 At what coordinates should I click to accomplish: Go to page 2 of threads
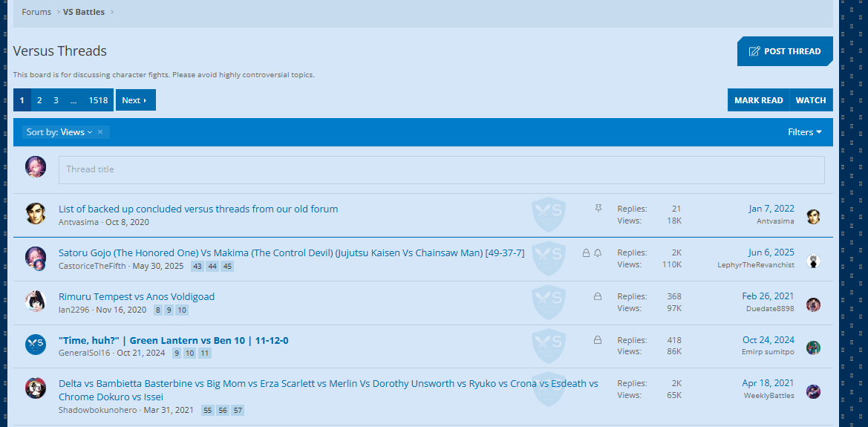pyautogui.click(x=39, y=100)
